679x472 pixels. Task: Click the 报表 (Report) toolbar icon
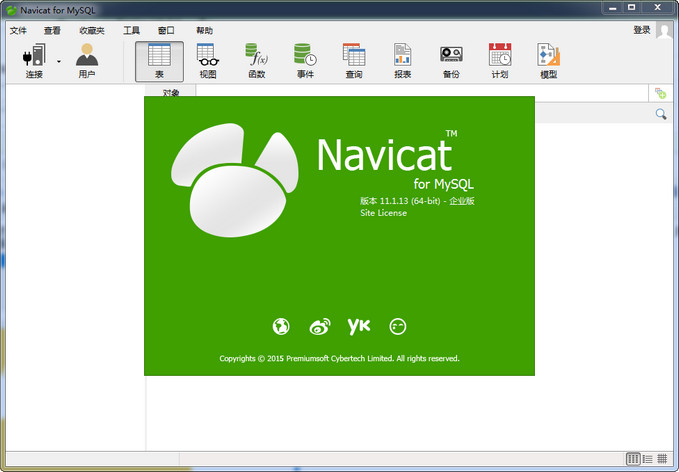point(402,60)
